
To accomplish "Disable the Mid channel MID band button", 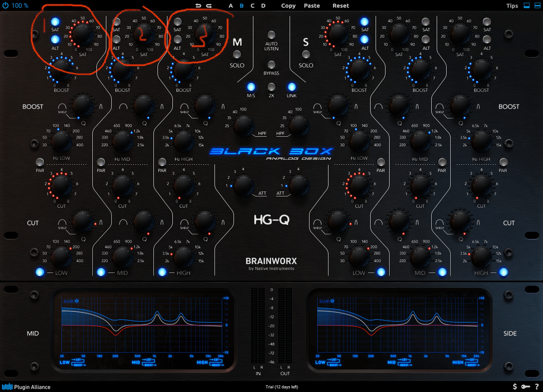I will 101,272.
